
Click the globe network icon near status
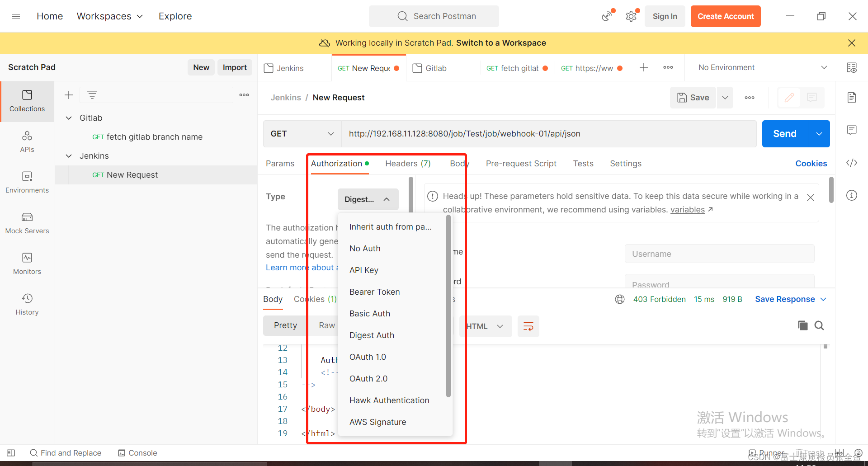coord(620,299)
